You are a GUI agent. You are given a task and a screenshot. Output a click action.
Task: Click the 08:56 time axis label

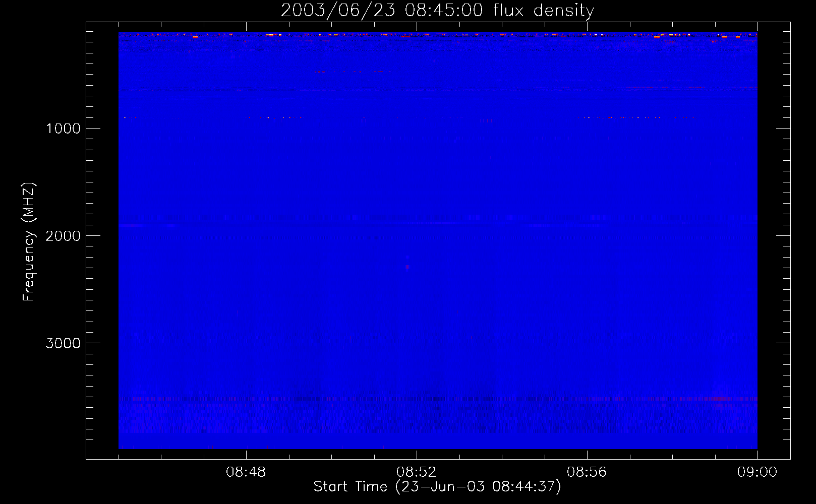(x=587, y=472)
